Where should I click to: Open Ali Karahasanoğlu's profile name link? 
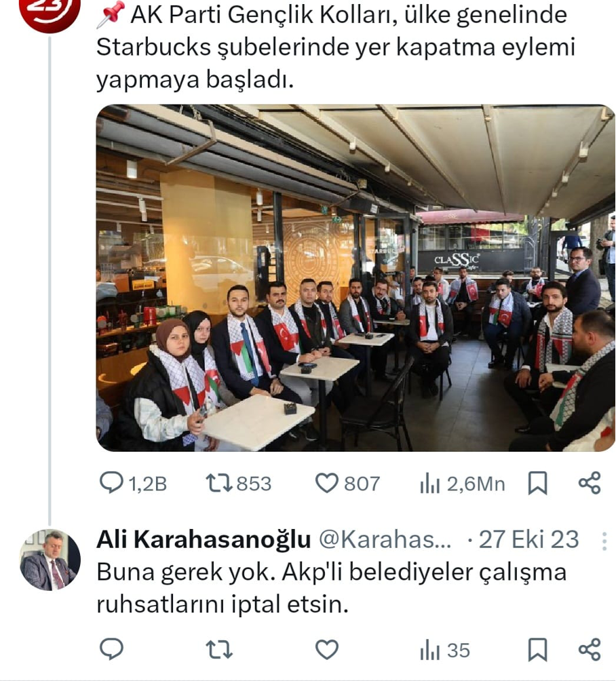pos(204,540)
